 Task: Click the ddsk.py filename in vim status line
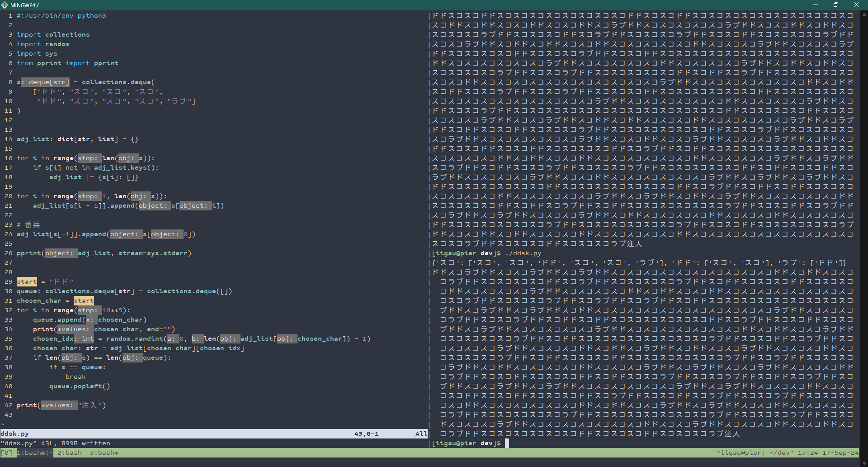pos(14,434)
